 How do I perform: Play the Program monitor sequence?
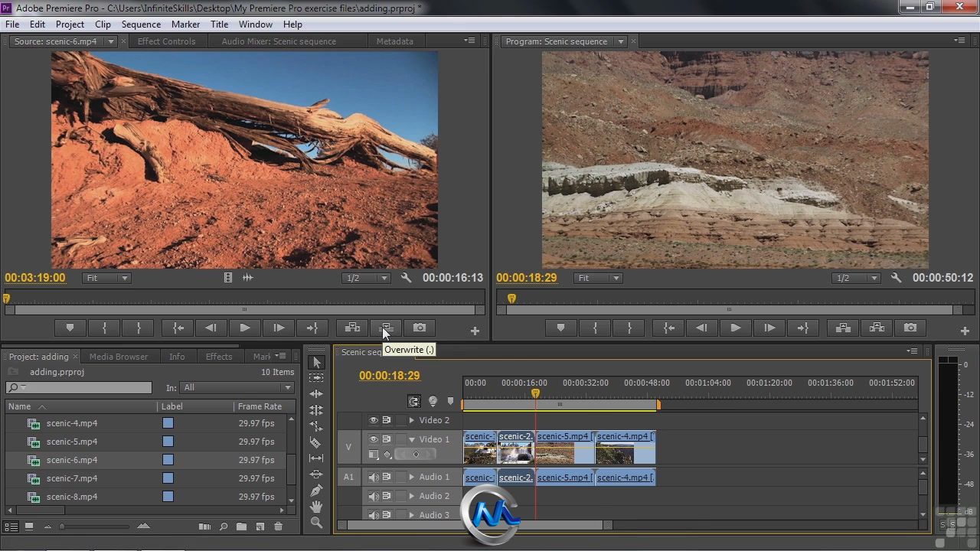point(735,328)
